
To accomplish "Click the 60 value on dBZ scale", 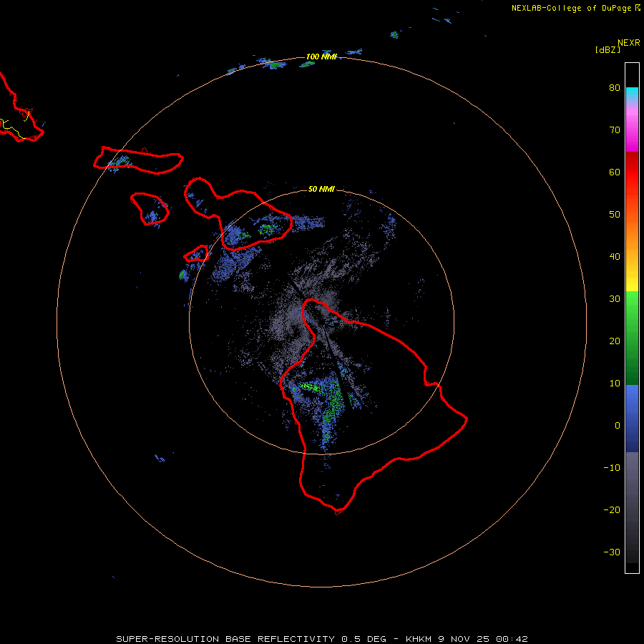I will point(615,172).
